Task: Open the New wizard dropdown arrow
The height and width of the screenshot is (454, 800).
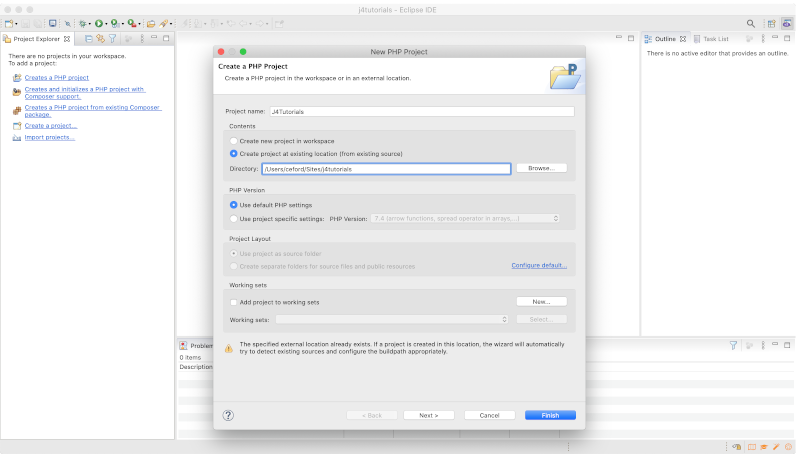Action: coord(16,24)
